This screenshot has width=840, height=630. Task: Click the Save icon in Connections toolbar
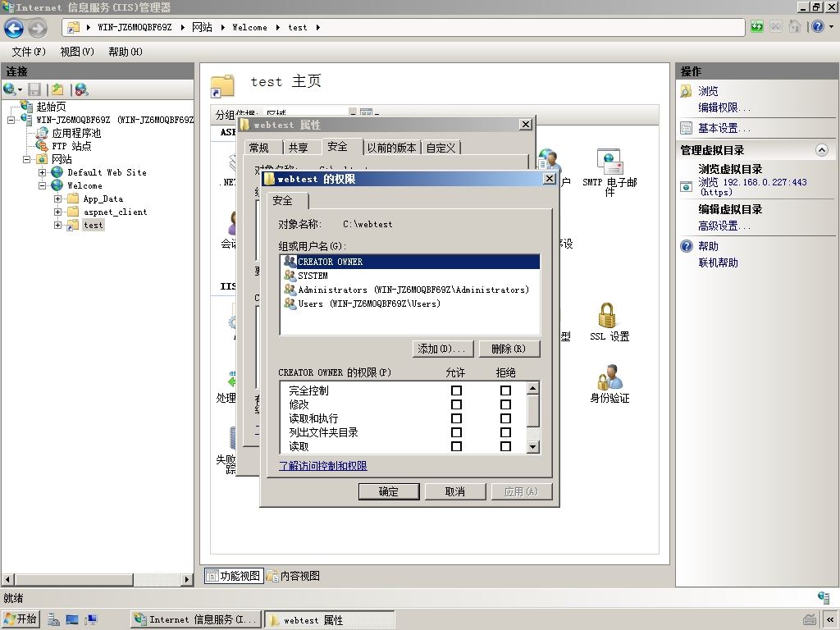(x=34, y=89)
